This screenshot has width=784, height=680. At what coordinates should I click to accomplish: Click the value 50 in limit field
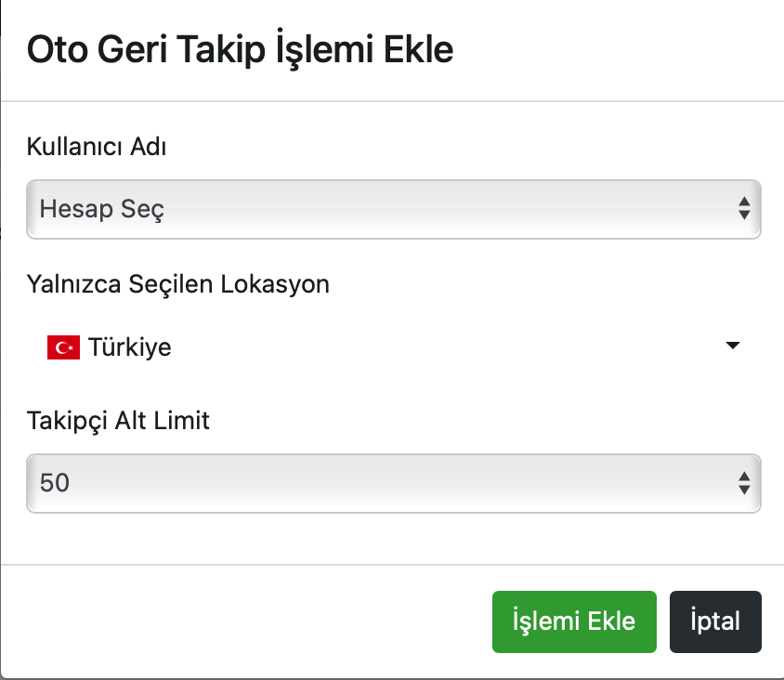pos(55,483)
